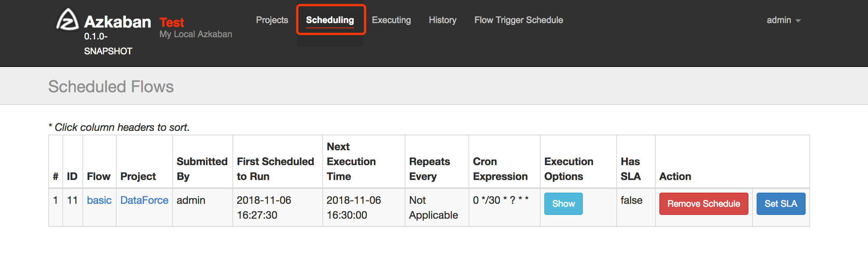Sort by the ID column header

(72, 176)
